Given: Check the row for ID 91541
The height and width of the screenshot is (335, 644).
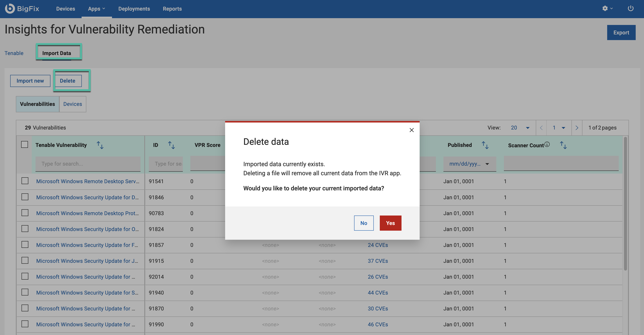Looking at the screenshot, I should pos(25,181).
